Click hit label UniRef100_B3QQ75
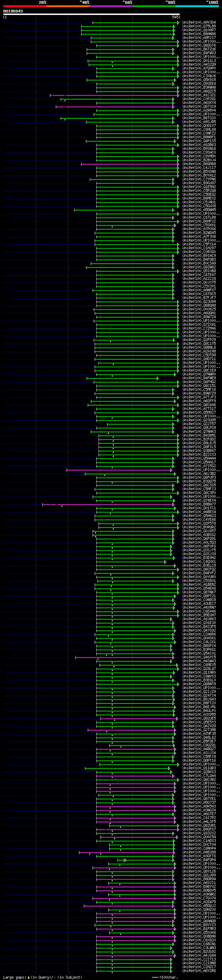This screenshot has height=980, width=222. click(x=199, y=481)
